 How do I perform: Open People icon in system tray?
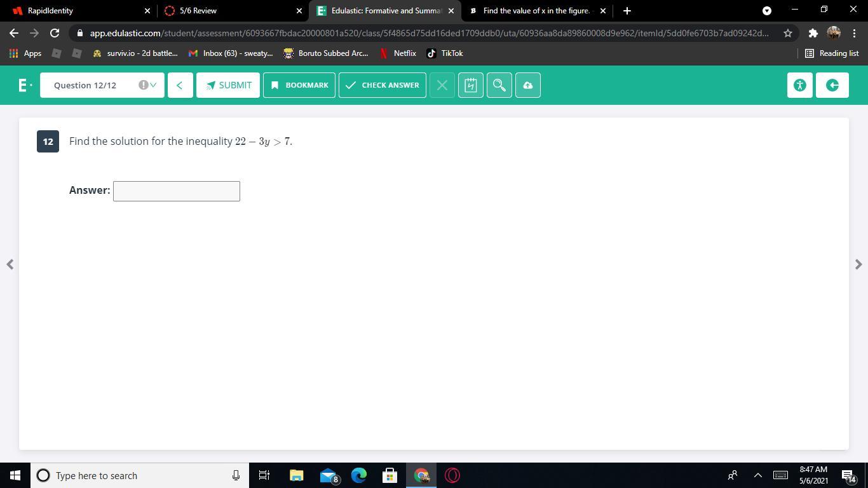pos(733,475)
